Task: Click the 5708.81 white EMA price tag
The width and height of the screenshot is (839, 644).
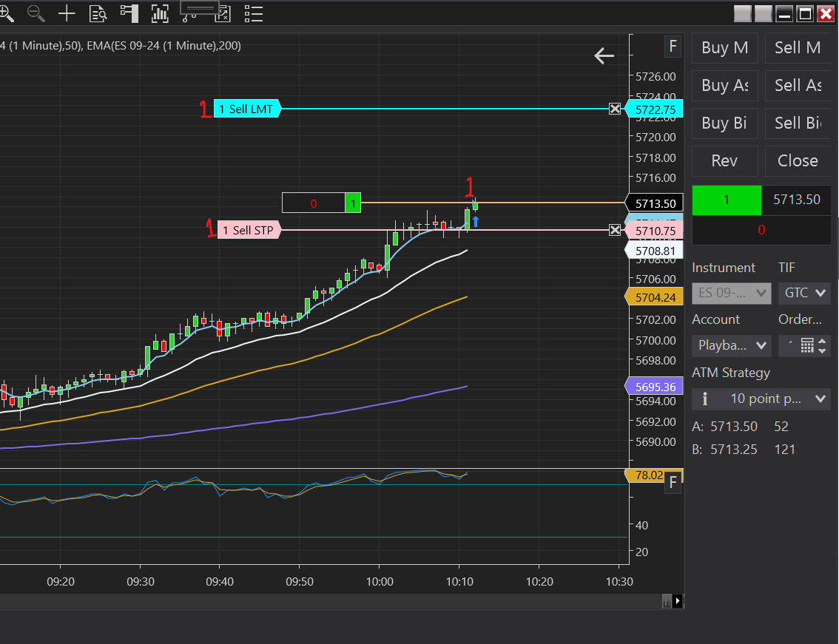Action: click(x=654, y=251)
